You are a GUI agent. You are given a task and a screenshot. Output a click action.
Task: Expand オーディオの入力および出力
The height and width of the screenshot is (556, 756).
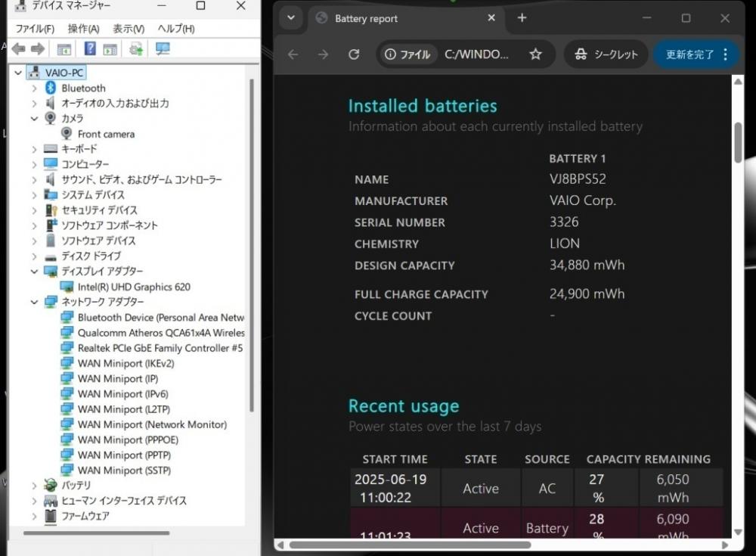click(34, 104)
